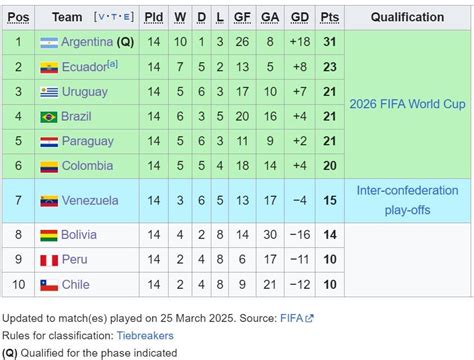474x360 pixels.
Task: Click the GD column header abbreviation
Action: point(300,17)
